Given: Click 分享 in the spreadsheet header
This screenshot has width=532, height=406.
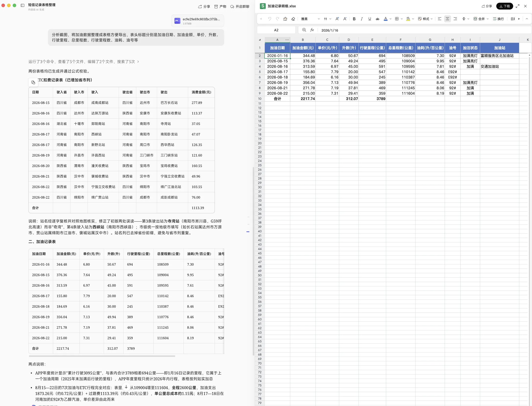Looking at the screenshot, I should pos(487,6).
